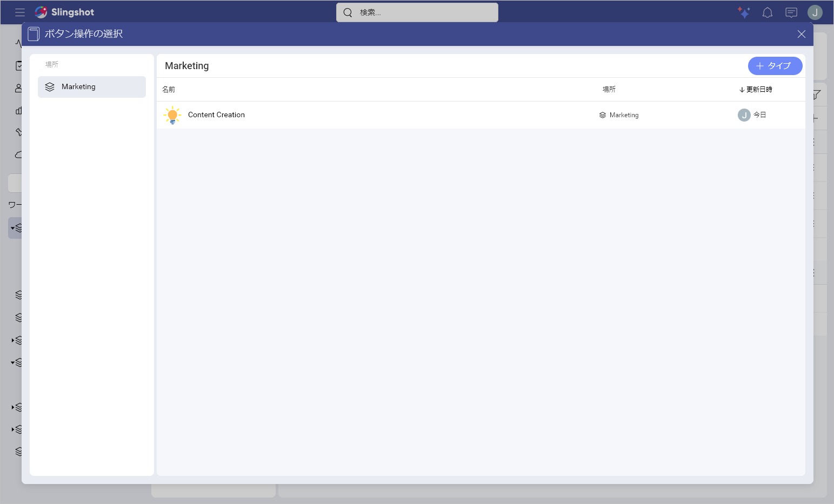The width and height of the screenshot is (834, 504).
Task: Open the AI sparkle assistant icon
Action: (744, 12)
